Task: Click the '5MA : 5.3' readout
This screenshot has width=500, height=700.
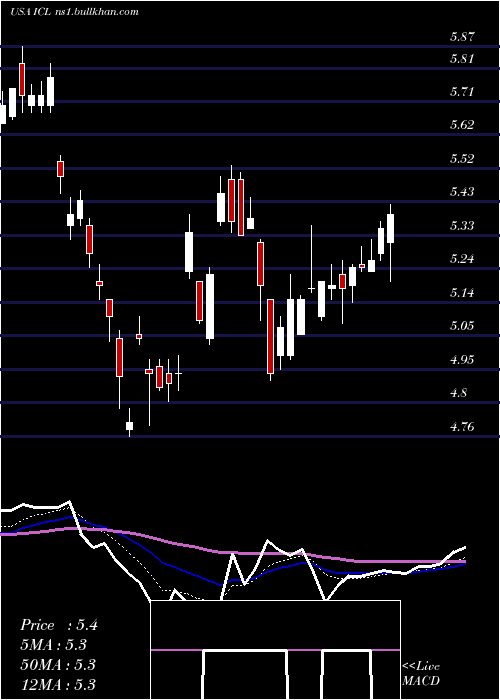Action: coord(53,645)
